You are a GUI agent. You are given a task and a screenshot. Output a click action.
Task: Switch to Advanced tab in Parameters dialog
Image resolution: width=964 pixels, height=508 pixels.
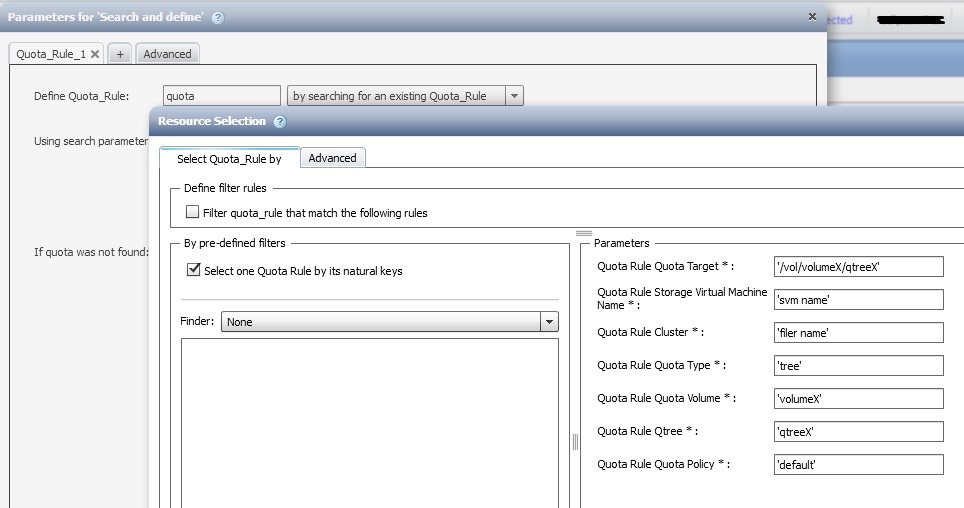pos(167,54)
